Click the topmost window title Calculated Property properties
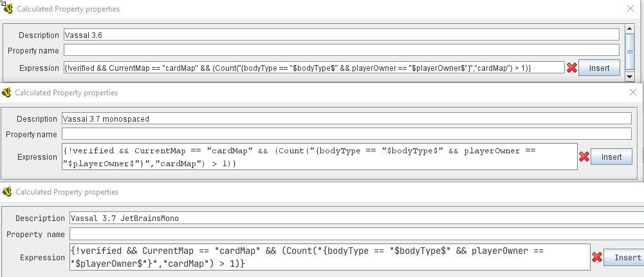This screenshot has width=644, height=277. point(68,8)
